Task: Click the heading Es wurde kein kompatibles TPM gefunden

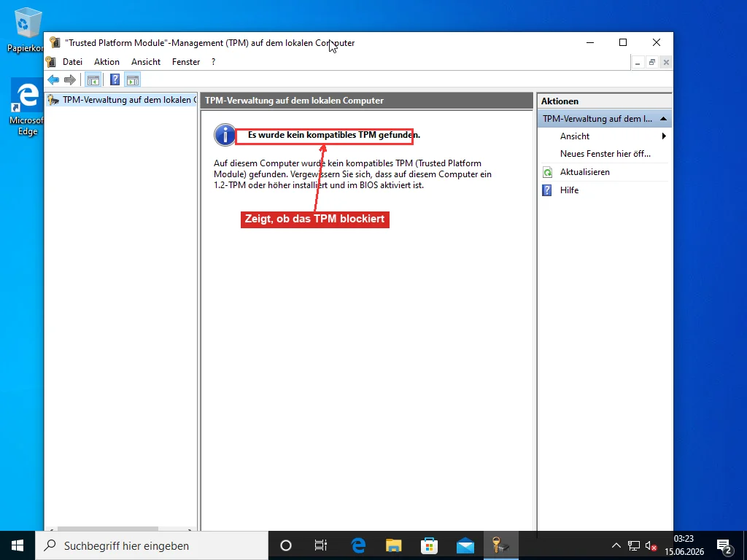Action: (x=334, y=135)
